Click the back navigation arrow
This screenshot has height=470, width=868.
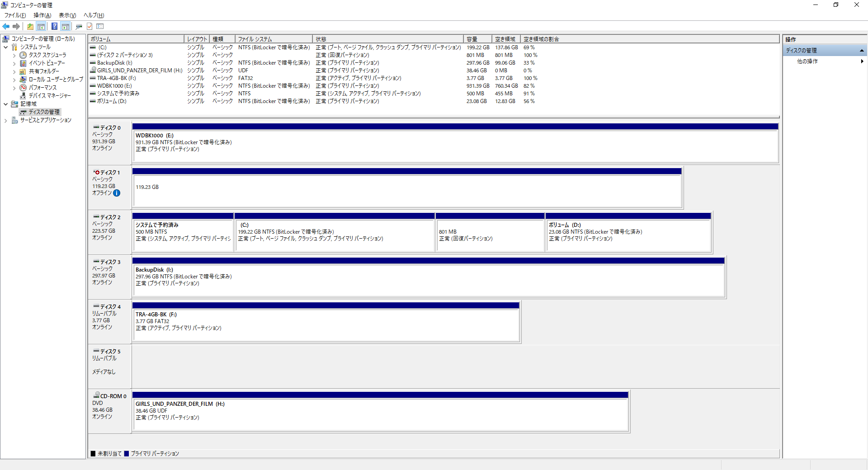(5, 26)
